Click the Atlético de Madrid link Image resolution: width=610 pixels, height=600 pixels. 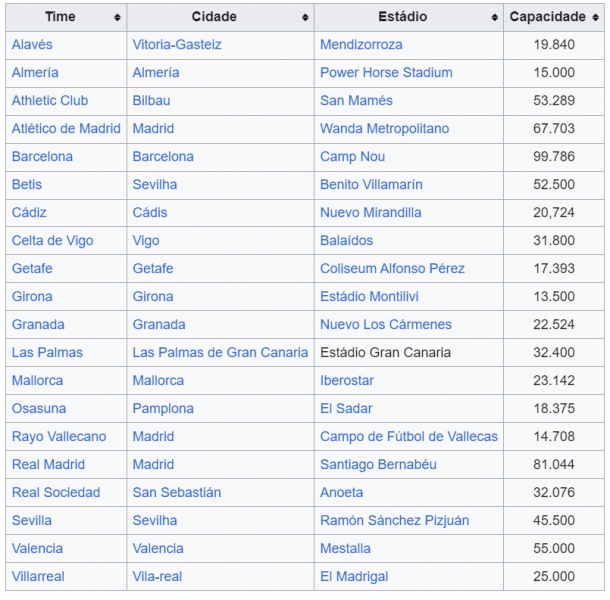[x=66, y=129]
